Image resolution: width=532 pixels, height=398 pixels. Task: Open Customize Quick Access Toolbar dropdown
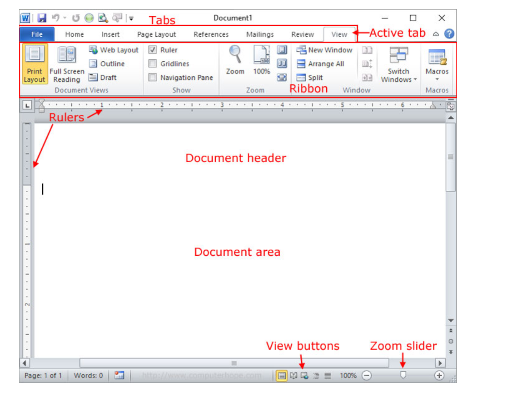coord(131,18)
